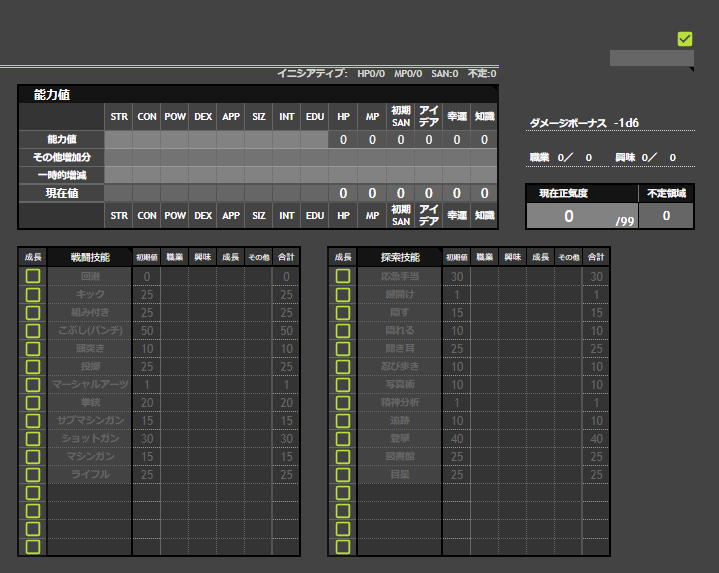Click the CON field in the 能力値 row
Screen dimensions: 719x573
147,139
